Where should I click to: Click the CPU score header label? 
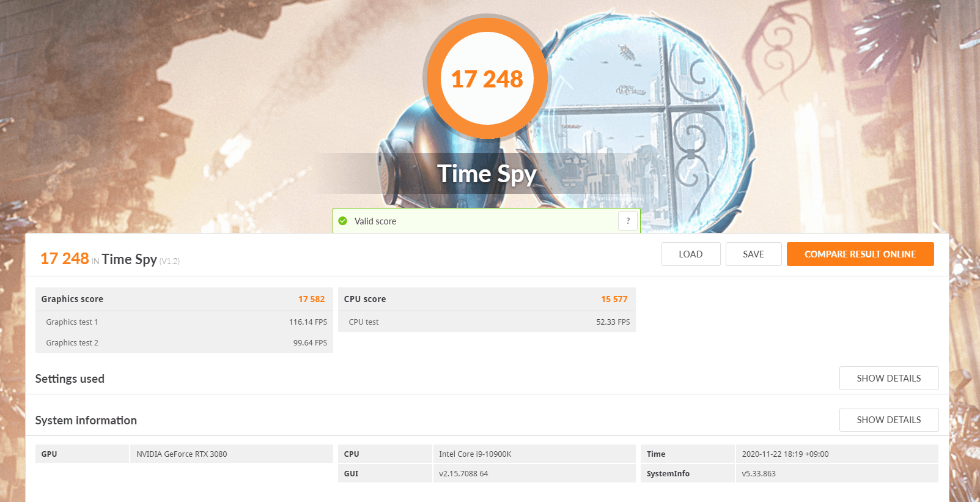pos(365,299)
